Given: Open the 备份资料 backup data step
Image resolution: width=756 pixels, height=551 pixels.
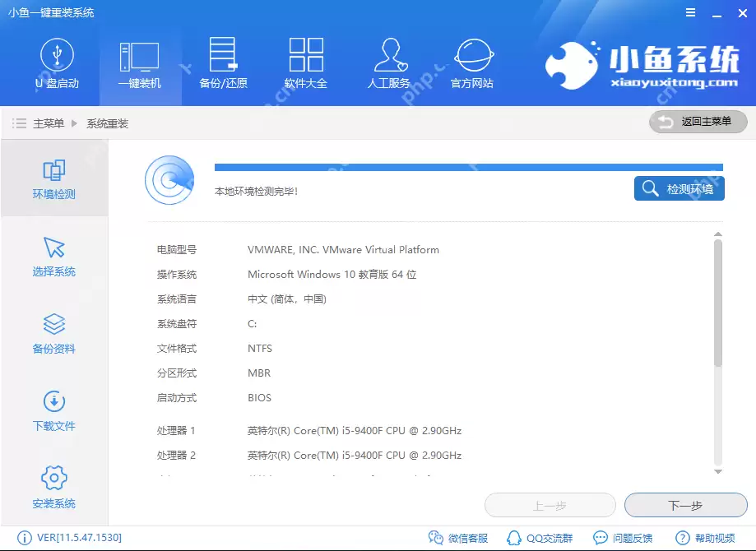Looking at the screenshot, I should [x=53, y=333].
